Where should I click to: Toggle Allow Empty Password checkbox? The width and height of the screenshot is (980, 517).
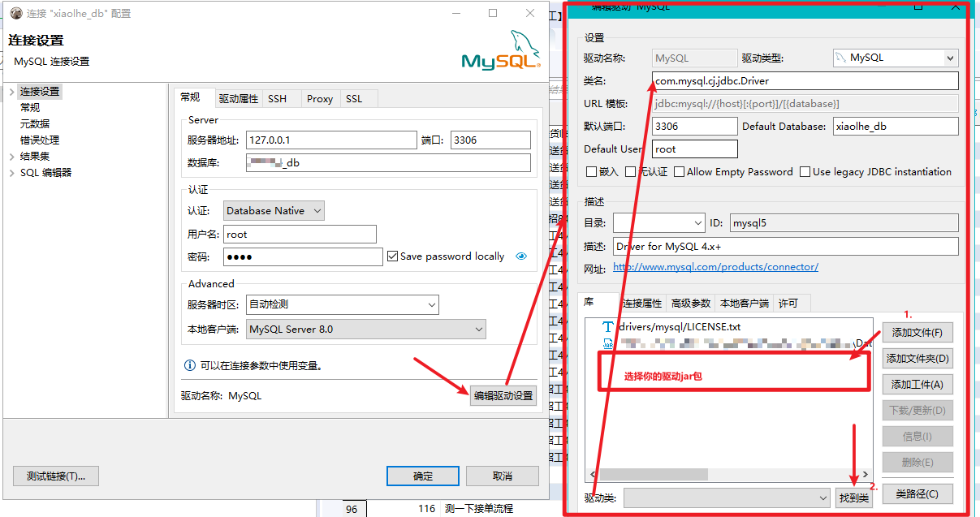(679, 172)
